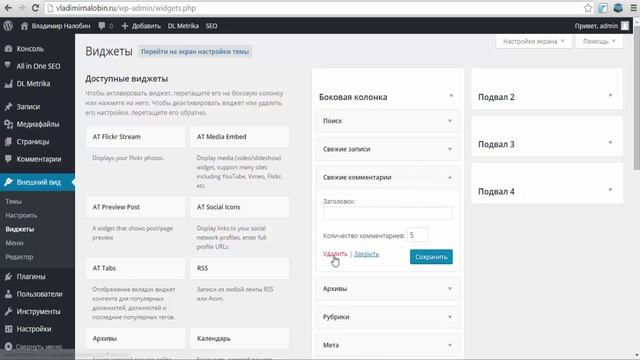Select the AT Tabs widget
This screenshot has height=360, width=640.
[x=136, y=268]
